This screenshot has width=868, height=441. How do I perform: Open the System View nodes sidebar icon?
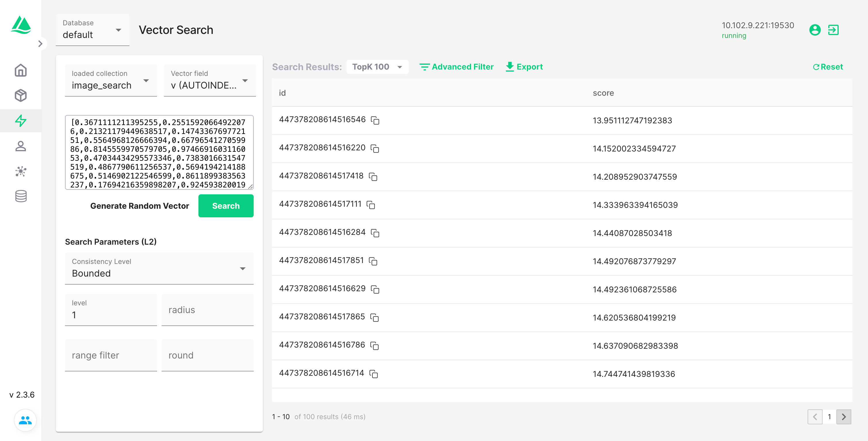tap(21, 171)
